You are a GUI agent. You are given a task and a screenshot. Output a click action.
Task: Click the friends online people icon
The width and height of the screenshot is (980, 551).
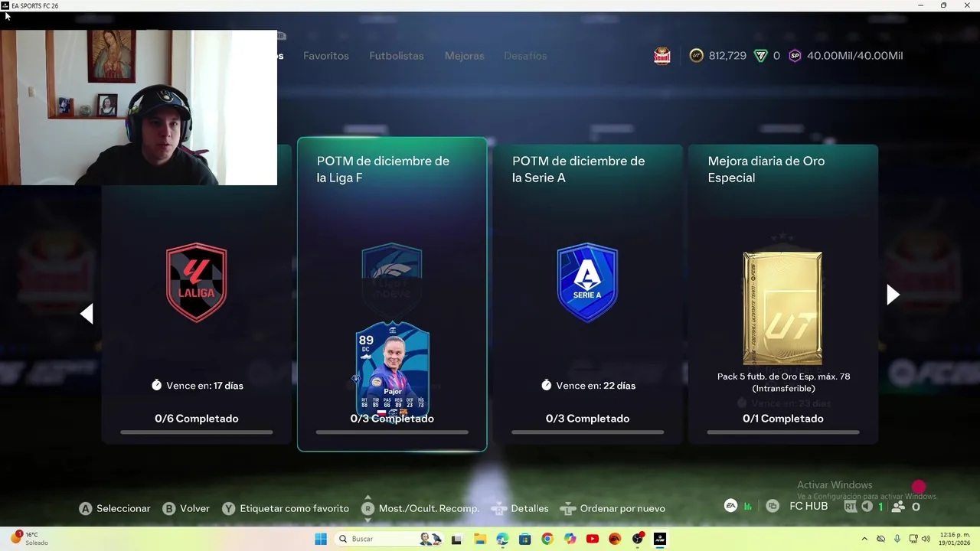[x=899, y=507]
